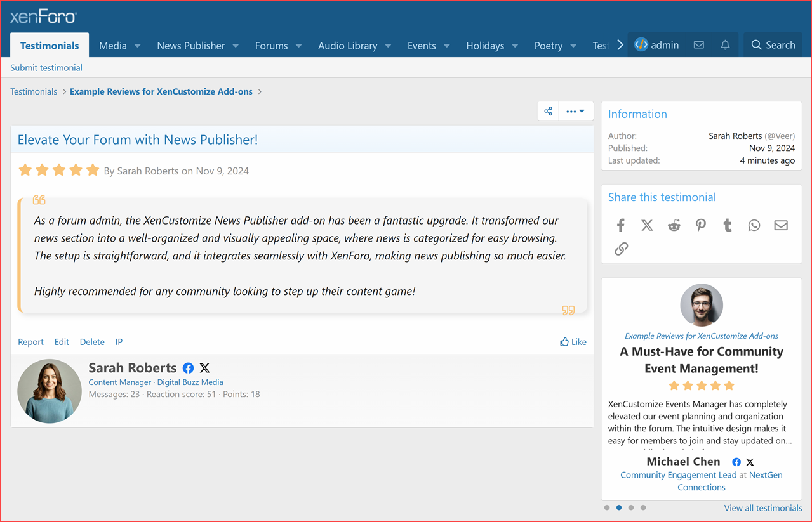The image size is (812, 522).
Task: Share the testimonial on Facebook
Action: 620,225
